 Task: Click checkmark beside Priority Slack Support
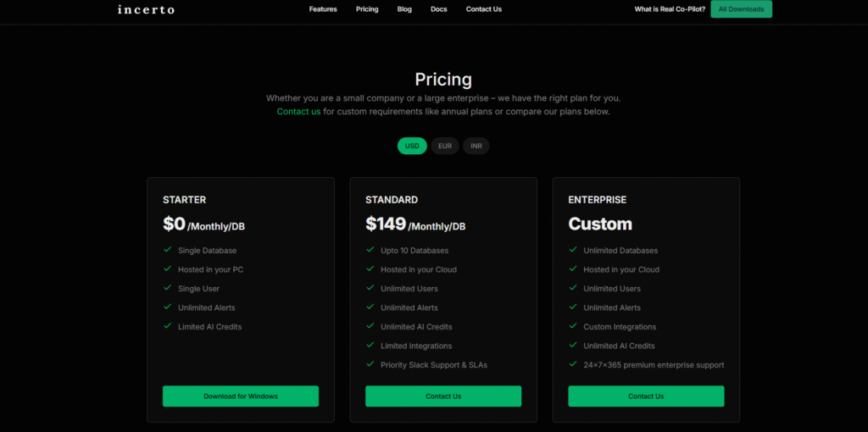click(370, 364)
